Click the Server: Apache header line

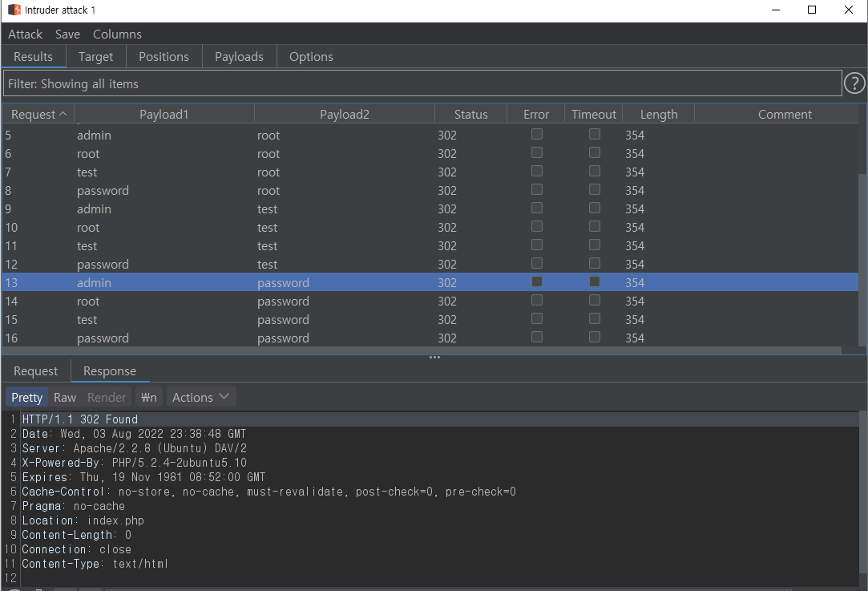coord(135,448)
